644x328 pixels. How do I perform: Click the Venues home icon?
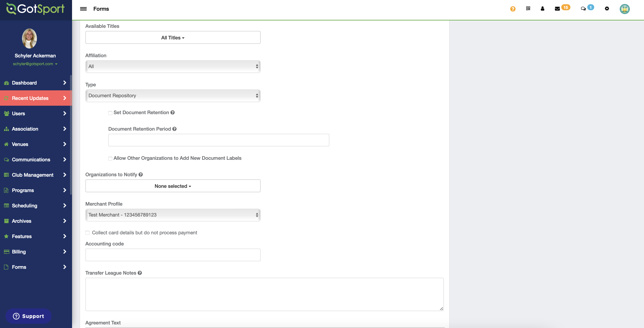[x=6, y=144]
